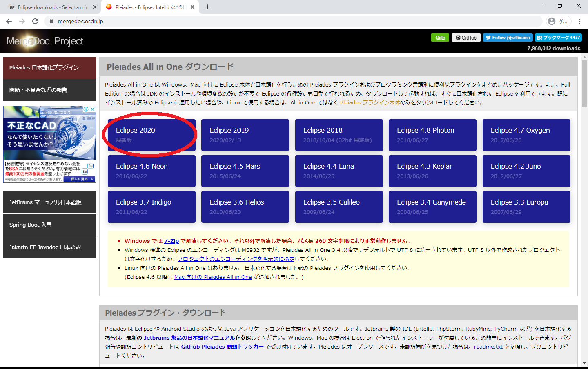This screenshot has height=369, width=588.
Task: Open 問題・不具合などの報告 menu item
Action: 49,90
